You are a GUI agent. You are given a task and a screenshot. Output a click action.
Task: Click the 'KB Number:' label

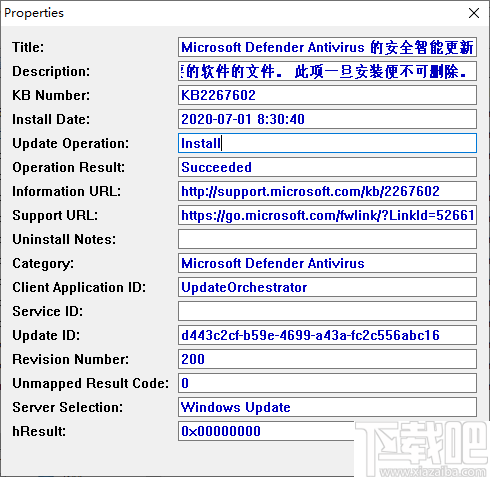click(51, 95)
